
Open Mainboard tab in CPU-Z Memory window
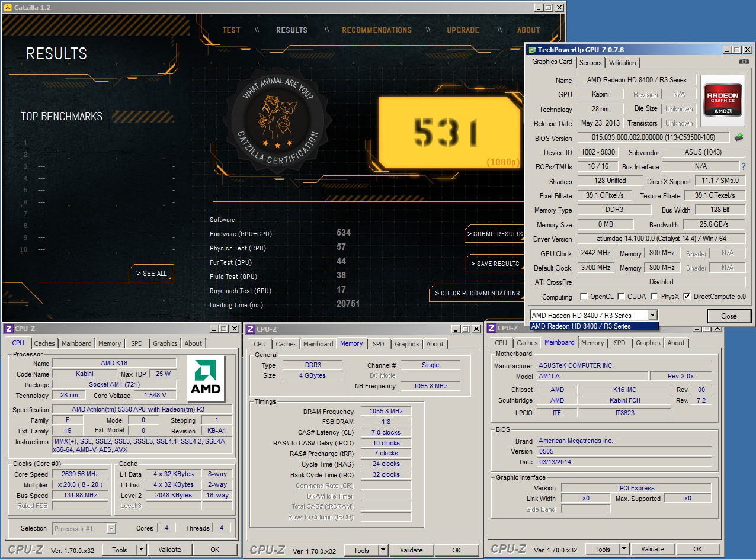(x=318, y=344)
